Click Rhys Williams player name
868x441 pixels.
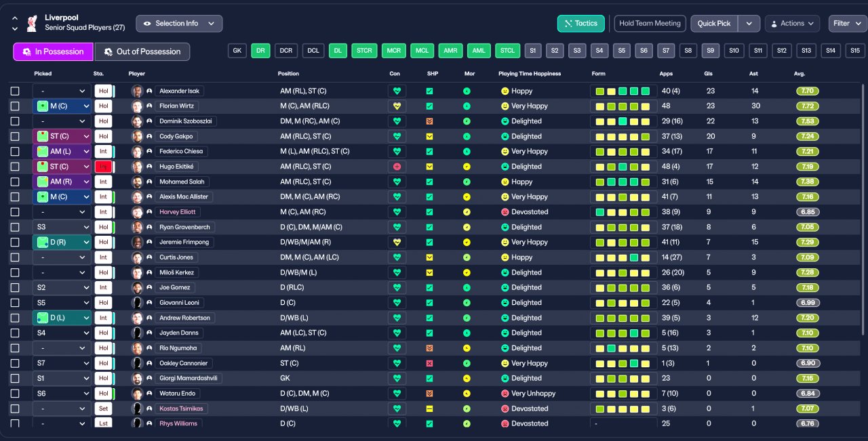coord(178,423)
